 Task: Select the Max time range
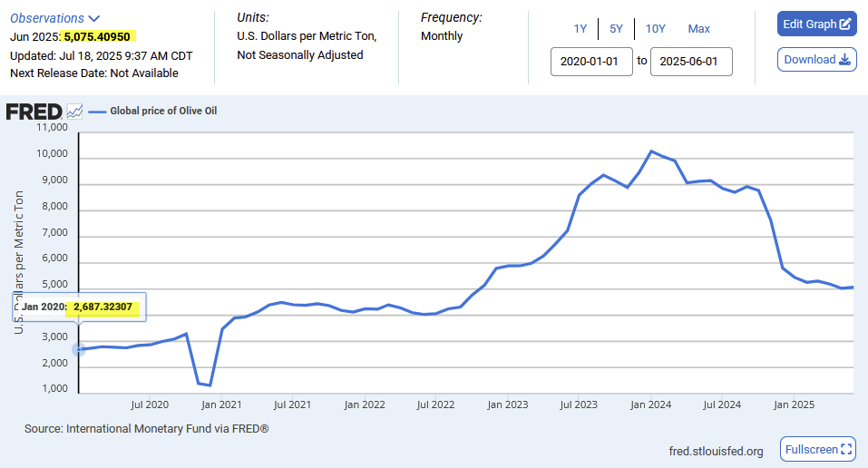[698, 29]
